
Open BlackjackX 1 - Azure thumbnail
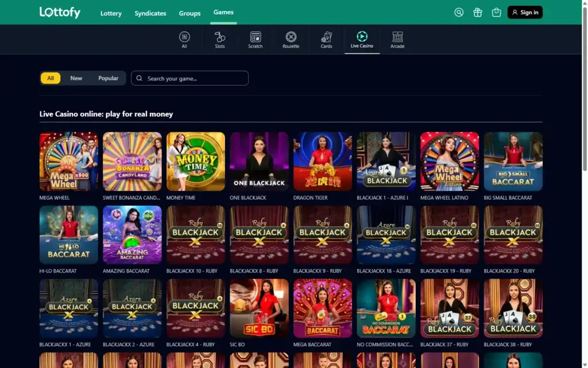pyautogui.click(x=69, y=308)
